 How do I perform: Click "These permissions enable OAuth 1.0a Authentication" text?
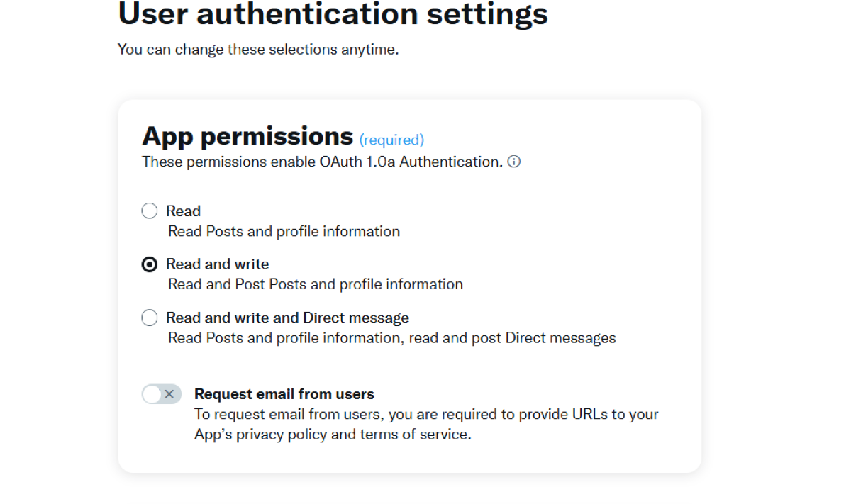[322, 162]
